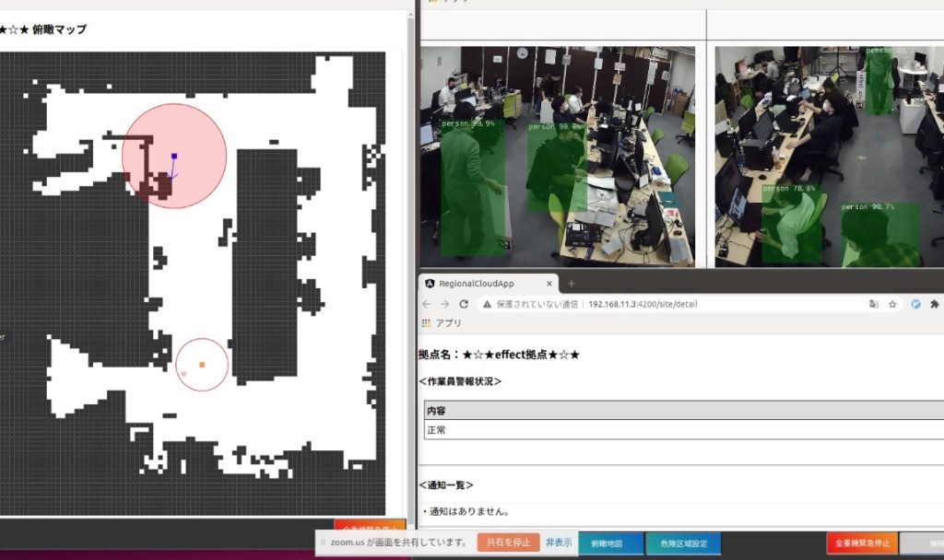Click the browser forward arrow
Screen dimensions: 944x560
point(444,304)
